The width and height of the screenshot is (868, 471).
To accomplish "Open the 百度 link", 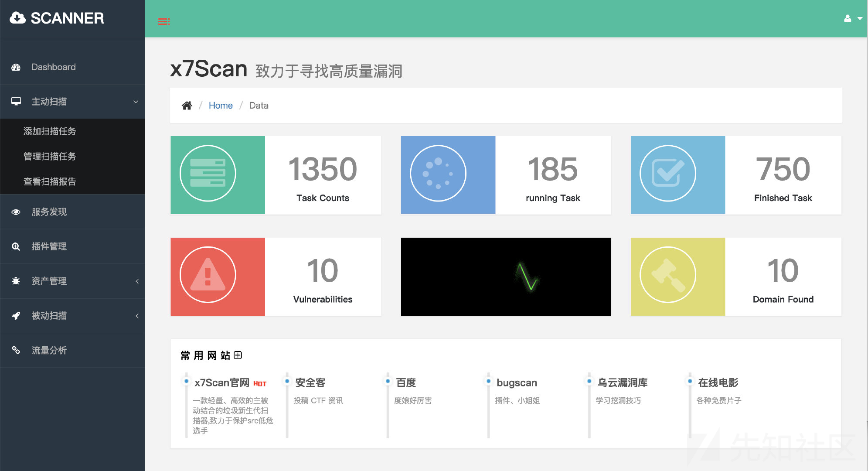I will (406, 382).
